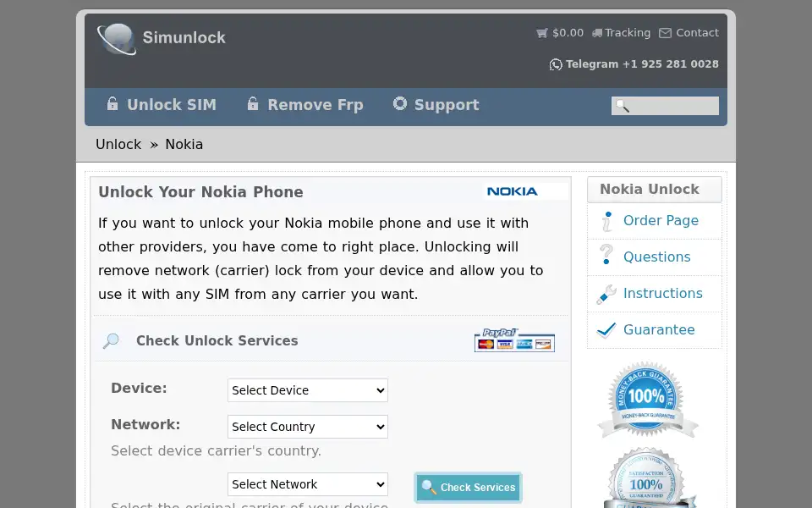Open the shopping cart icon

[541, 33]
